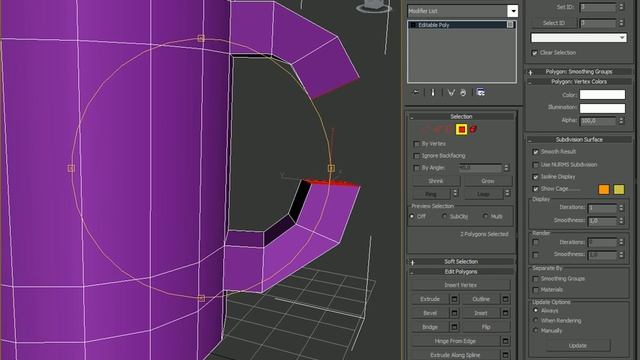640x360 pixels.
Task: Select Element sub-object level icon
Action: pyautogui.click(x=473, y=129)
